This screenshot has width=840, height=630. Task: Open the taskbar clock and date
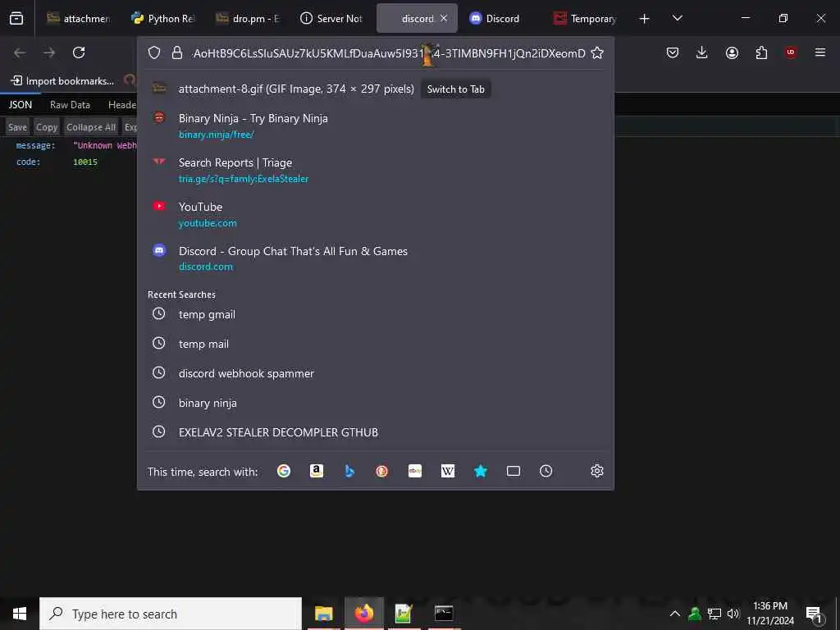pos(770,614)
